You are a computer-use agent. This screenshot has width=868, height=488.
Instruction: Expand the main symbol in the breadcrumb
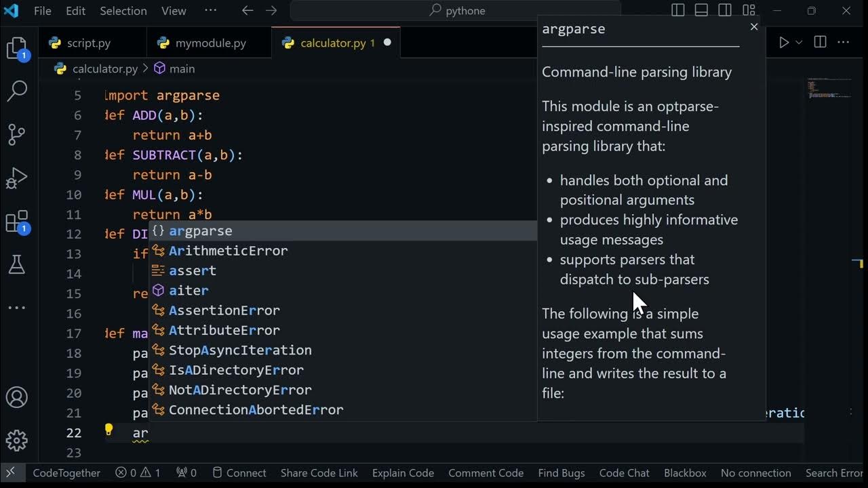tap(174, 68)
